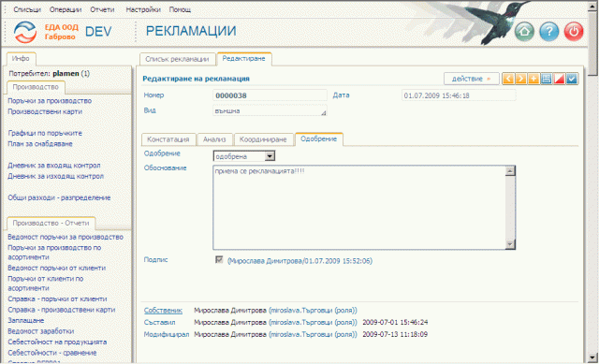Switch to the Списък рекламации tab
This screenshot has width=599, height=364.
click(x=177, y=59)
